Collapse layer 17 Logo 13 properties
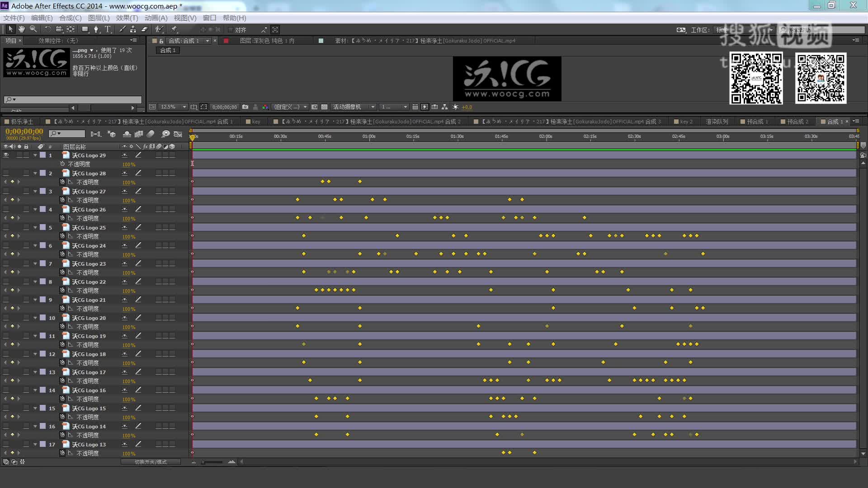Image resolution: width=868 pixels, height=488 pixels. (x=35, y=444)
